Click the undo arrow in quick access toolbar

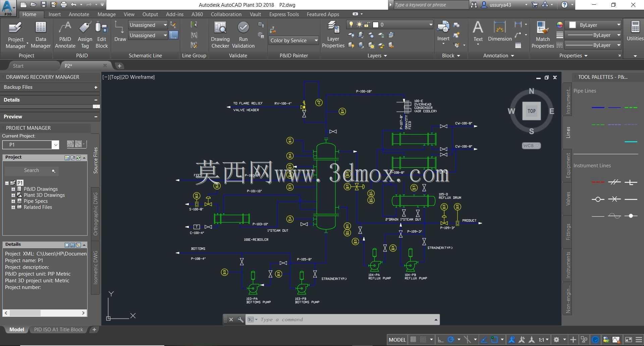(74, 5)
